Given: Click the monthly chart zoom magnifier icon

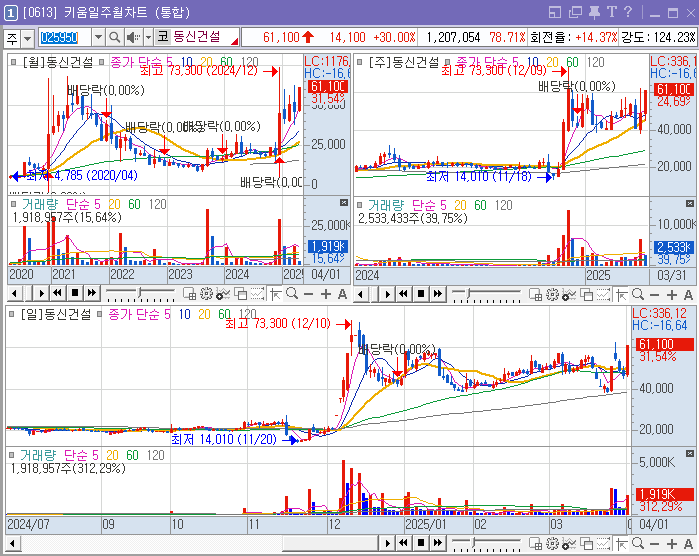Looking at the screenshot, I should (292, 293).
